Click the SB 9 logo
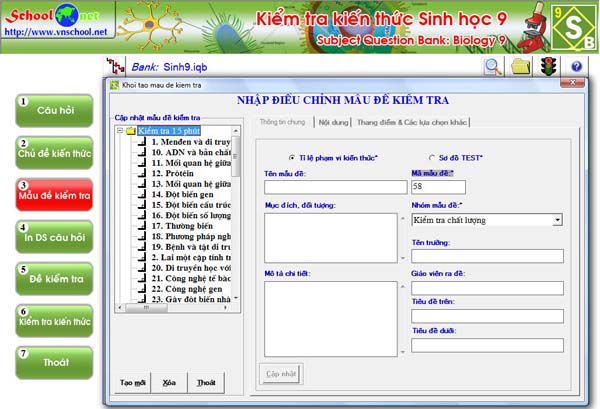The width and height of the screenshot is (600, 409). click(x=574, y=28)
